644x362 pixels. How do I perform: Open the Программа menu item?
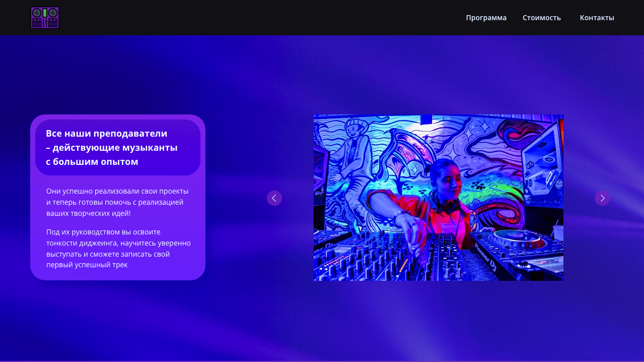pyautogui.click(x=486, y=18)
